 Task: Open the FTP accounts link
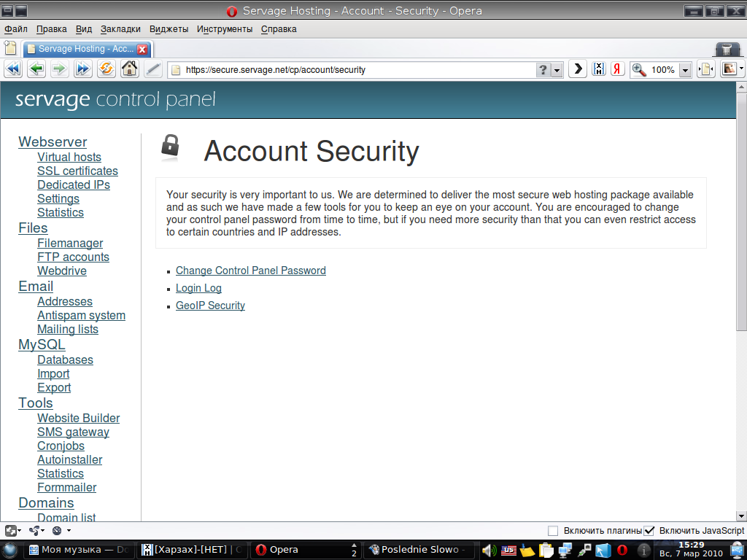[x=74, y=257]
